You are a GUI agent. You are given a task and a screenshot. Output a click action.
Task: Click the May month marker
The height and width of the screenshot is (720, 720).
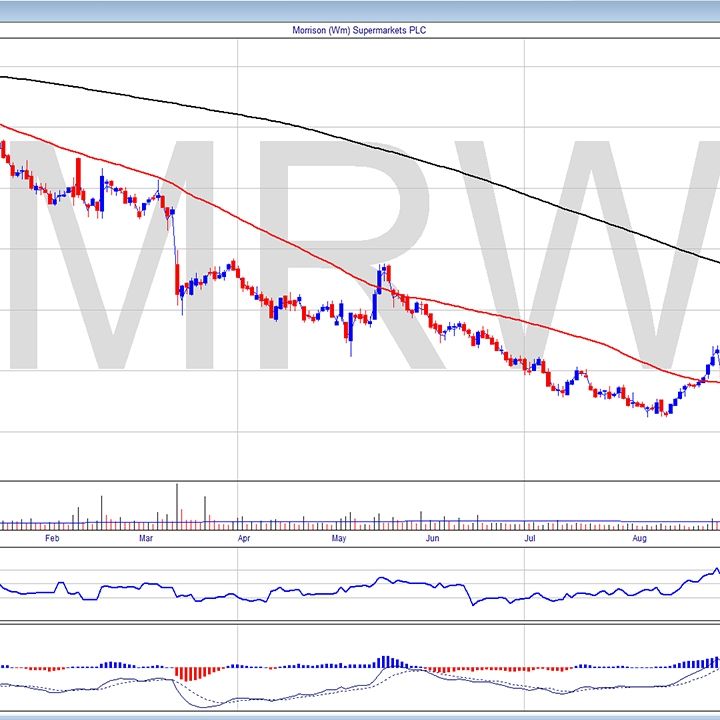338,538
